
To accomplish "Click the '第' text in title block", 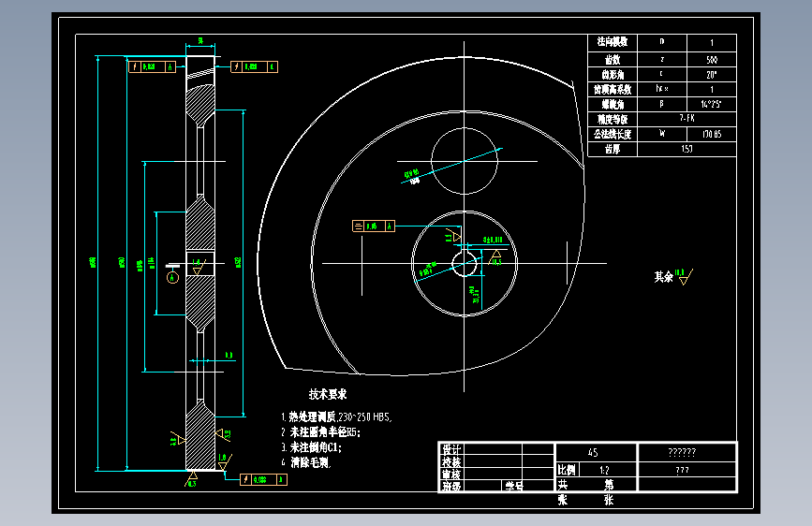I will coord(609,485).
